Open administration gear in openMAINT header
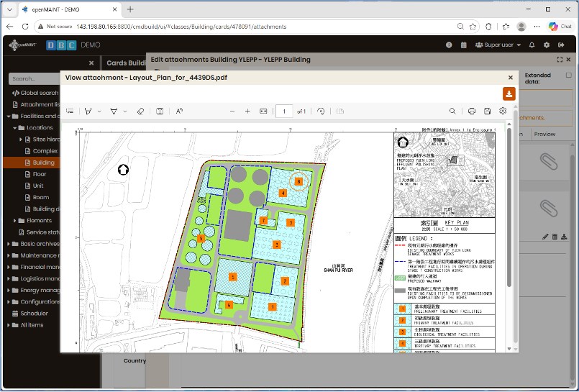Viewport: 579px width, 392px height. [547, 45]
